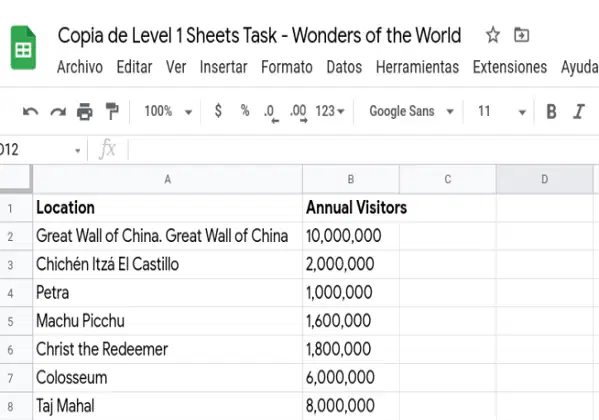Click the redo arrow icon
This screenshot has width=599, height=420.
pyautogui.click(x=58, y=112)
